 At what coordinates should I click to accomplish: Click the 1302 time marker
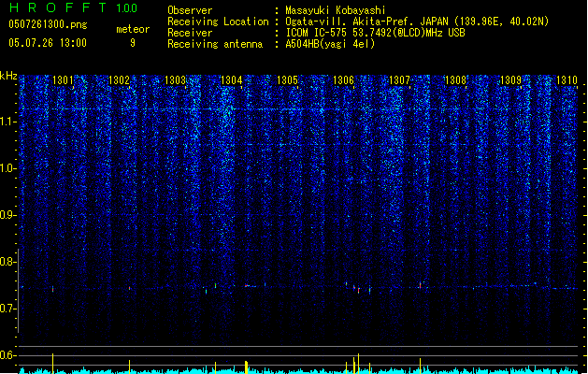pyautogui.click(x=119, y=80)
